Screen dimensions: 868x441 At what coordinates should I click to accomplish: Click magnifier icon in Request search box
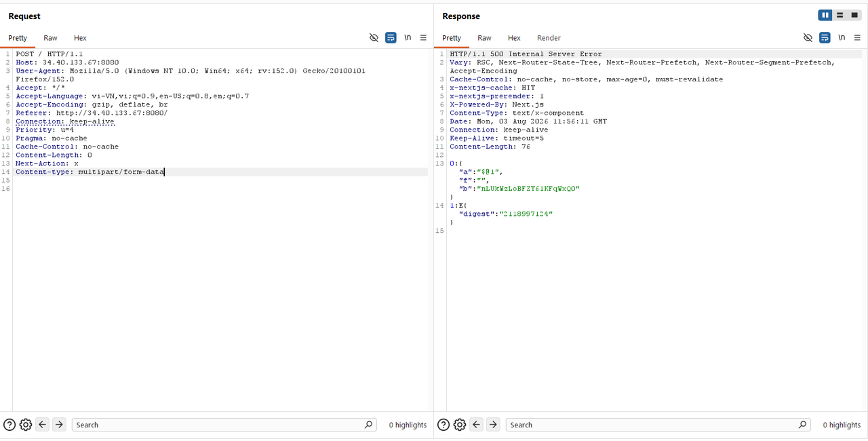coord(368,425)
